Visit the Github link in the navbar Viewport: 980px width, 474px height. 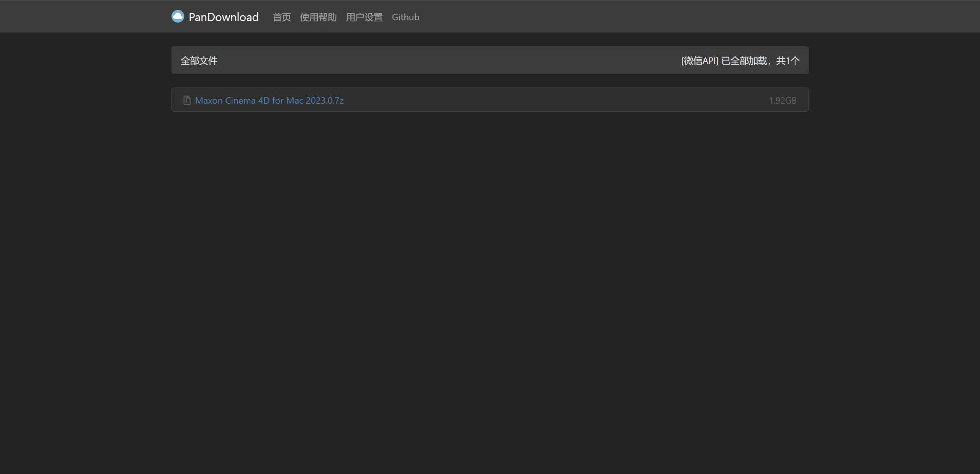click(x=405, y=17)
